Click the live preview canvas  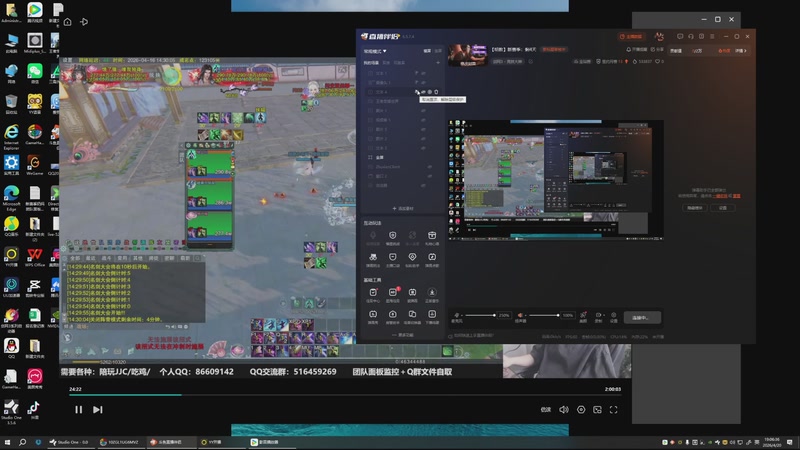556,181
